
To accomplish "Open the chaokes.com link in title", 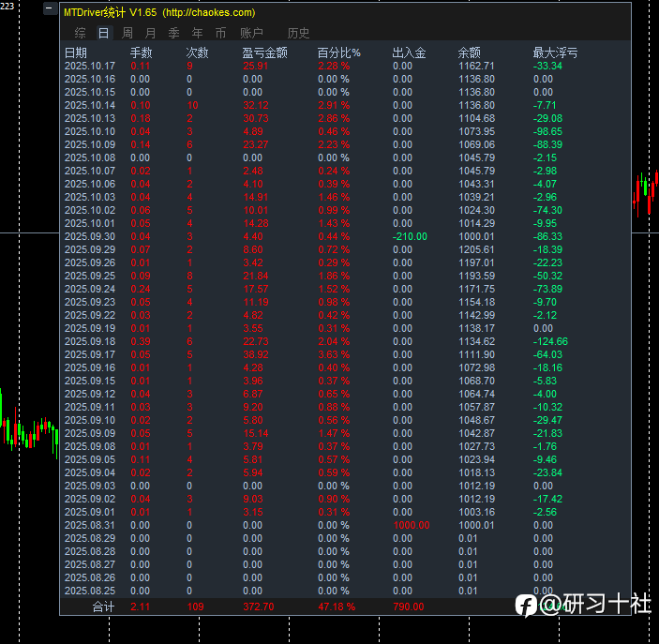I will 209,12.
